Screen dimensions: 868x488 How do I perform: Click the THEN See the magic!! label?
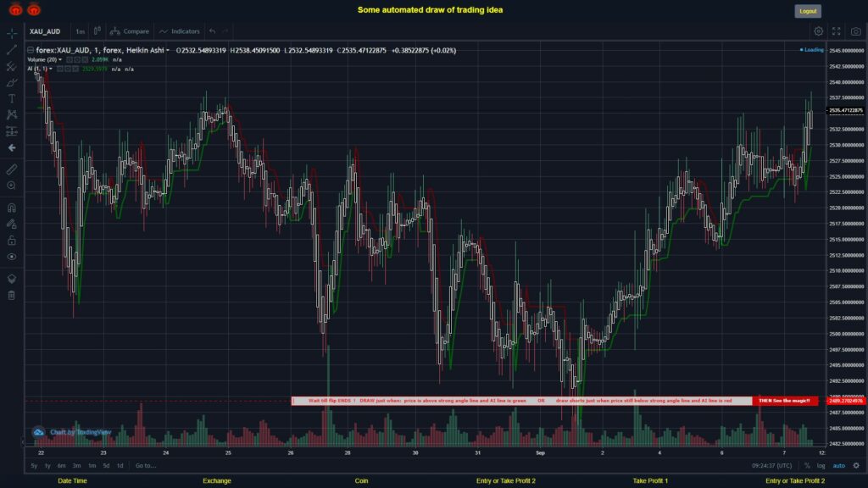point(784,401)
